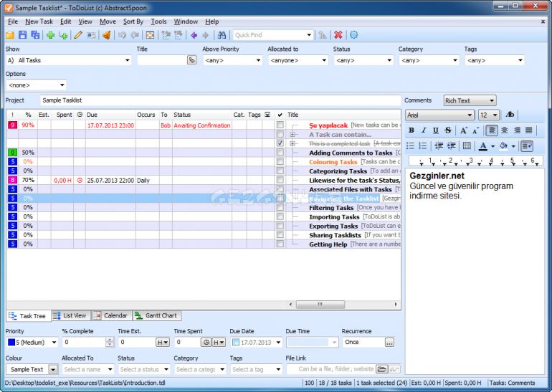Open the Allocated to filter dropdown
Image resolution: width=552 pixels, height=392 pixels.
(x=324, y=60)
